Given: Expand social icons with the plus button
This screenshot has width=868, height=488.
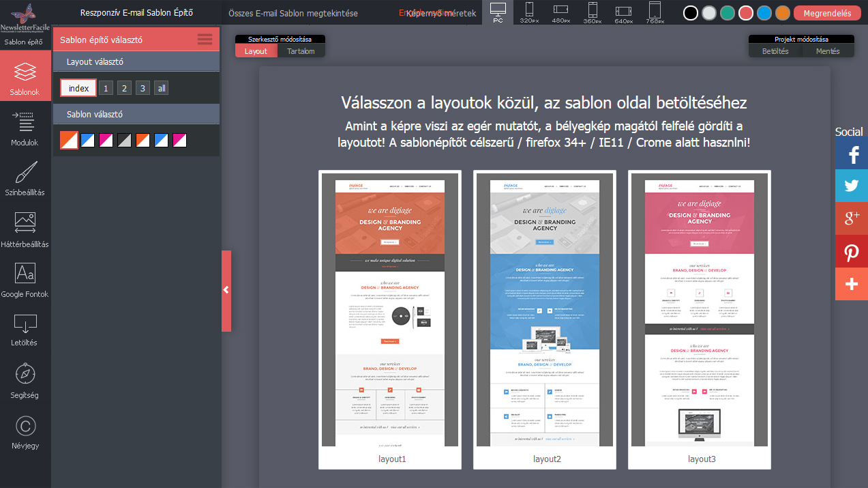Looking at the screenshot, I should 851,284.
